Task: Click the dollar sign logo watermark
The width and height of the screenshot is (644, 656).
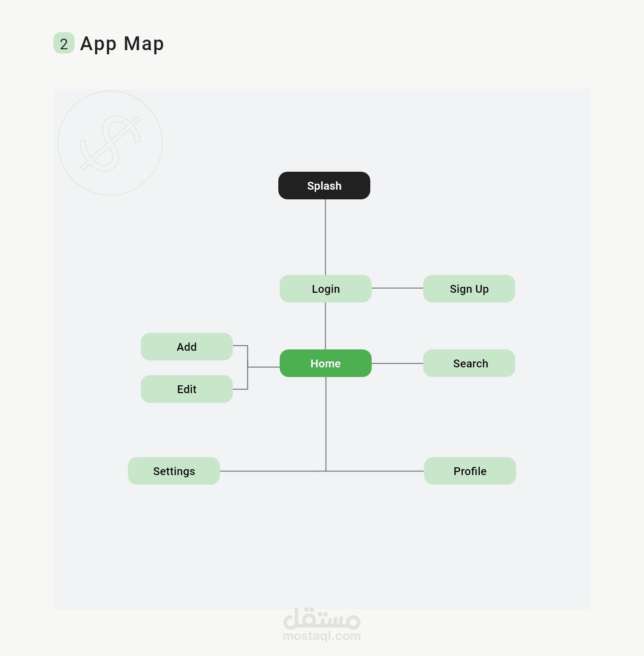Action: pos(110,143)
